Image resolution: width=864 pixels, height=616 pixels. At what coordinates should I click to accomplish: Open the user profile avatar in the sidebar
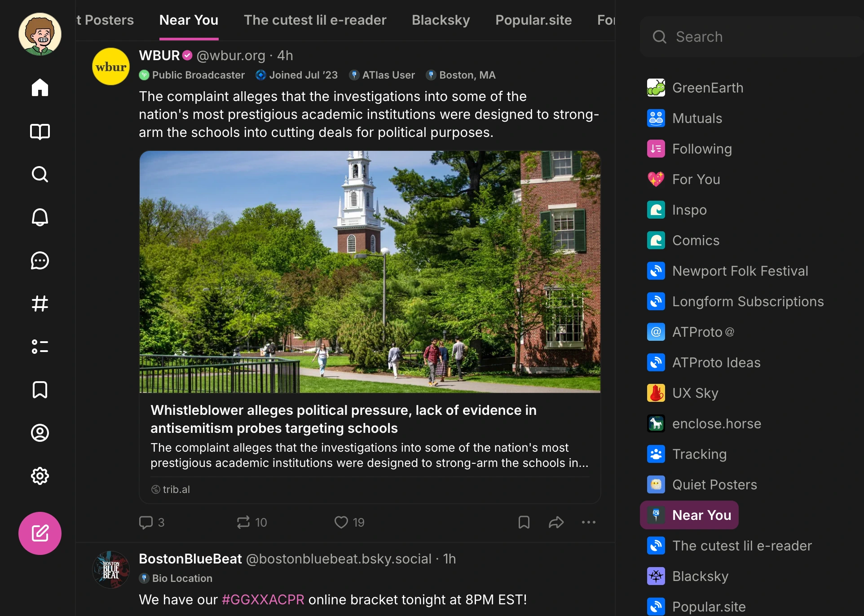point(40,34)
